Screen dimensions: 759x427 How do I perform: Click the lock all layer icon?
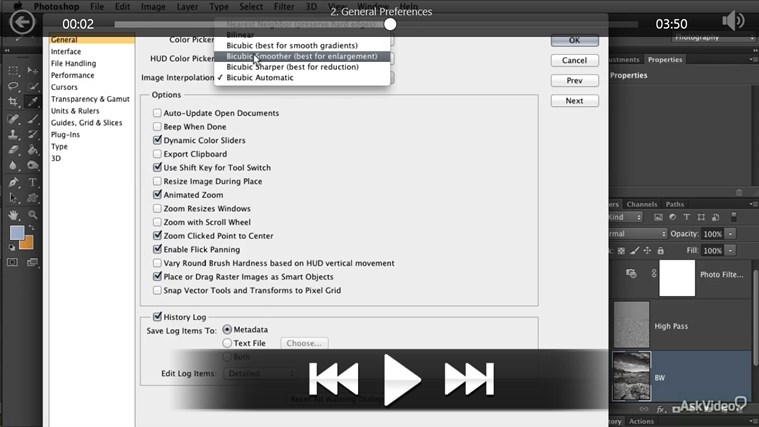point(660,250)
